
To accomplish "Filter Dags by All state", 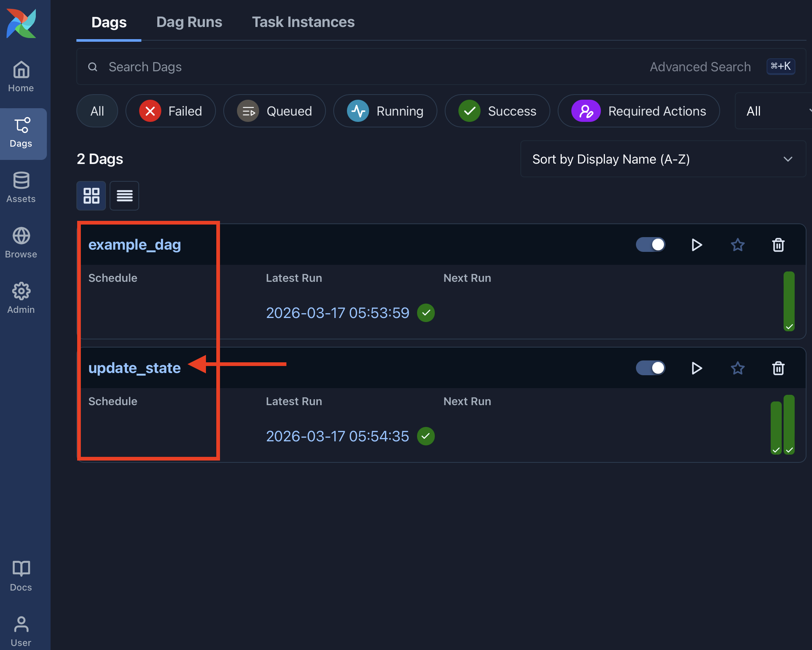I will click(x=97, y=111).
